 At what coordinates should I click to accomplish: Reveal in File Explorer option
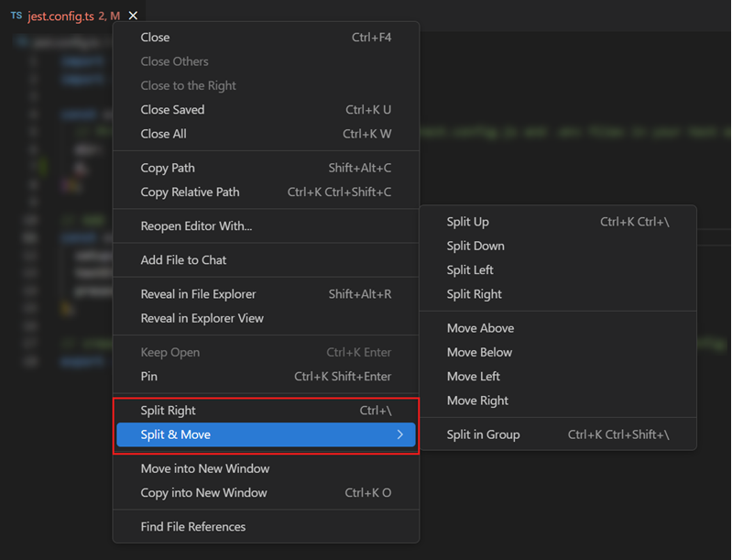(x=198, y=294)
